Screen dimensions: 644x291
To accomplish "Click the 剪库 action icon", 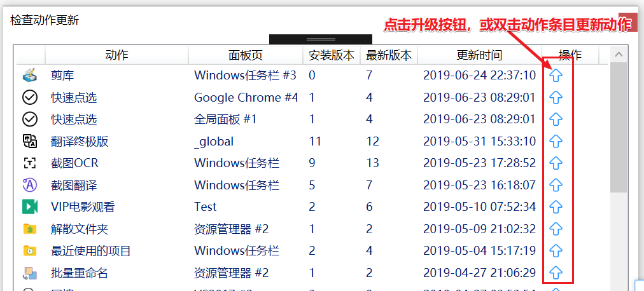I will (29, 75).
